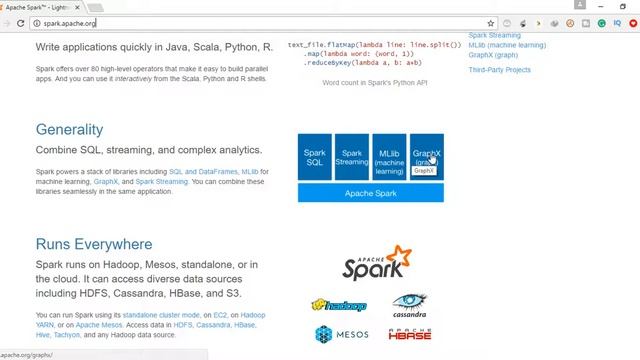Open the HBase text link
This screenshot has height=360, width=640.
click(x=244, y=325)
